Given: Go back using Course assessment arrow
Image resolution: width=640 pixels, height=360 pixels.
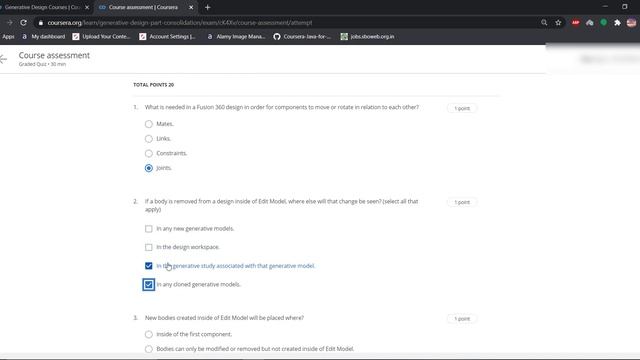Looking at the screenshot, I should tap(4, 59).
